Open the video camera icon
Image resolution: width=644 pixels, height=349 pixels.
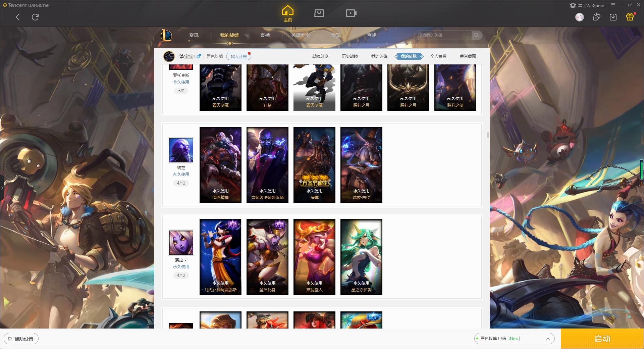(x=351, y=13)
